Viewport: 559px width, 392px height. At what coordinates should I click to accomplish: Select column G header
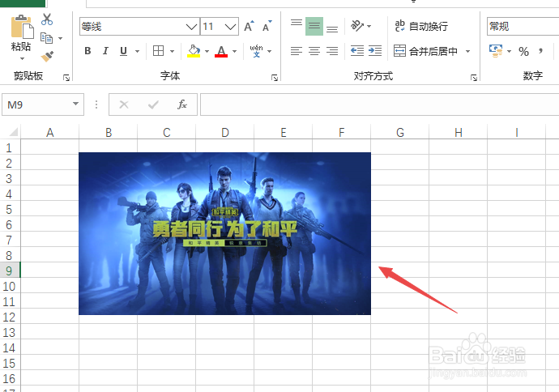coord(400,133)
